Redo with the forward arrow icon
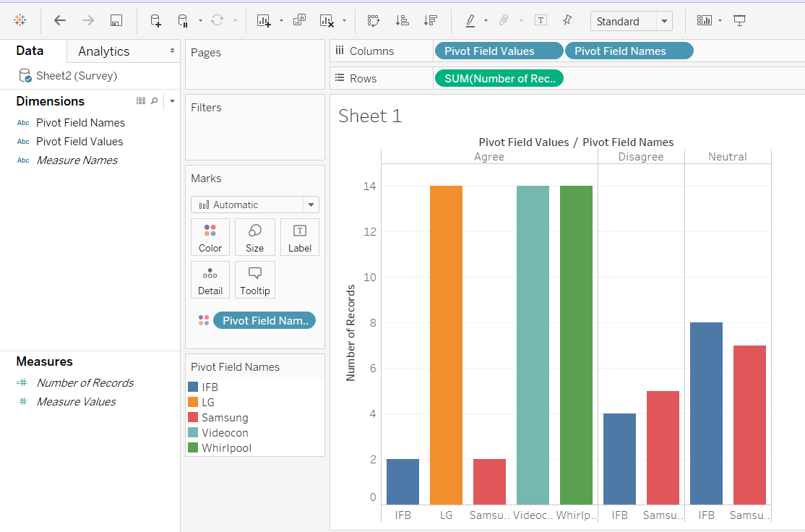805x532 pixels. point(88,20)
